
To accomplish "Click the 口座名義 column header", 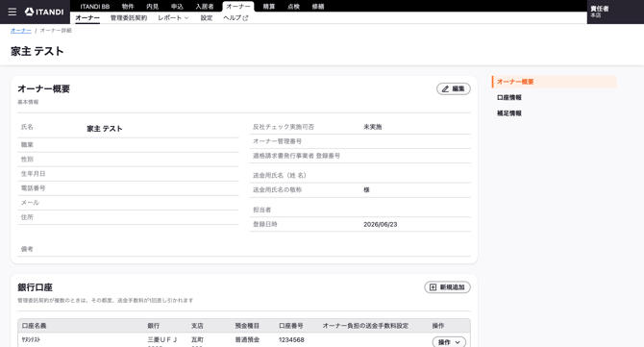I will 34,326.
